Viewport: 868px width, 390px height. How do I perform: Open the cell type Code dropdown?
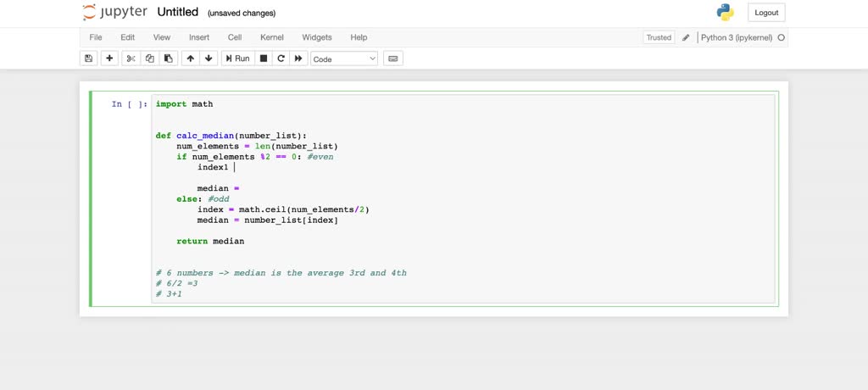(344, 58)
